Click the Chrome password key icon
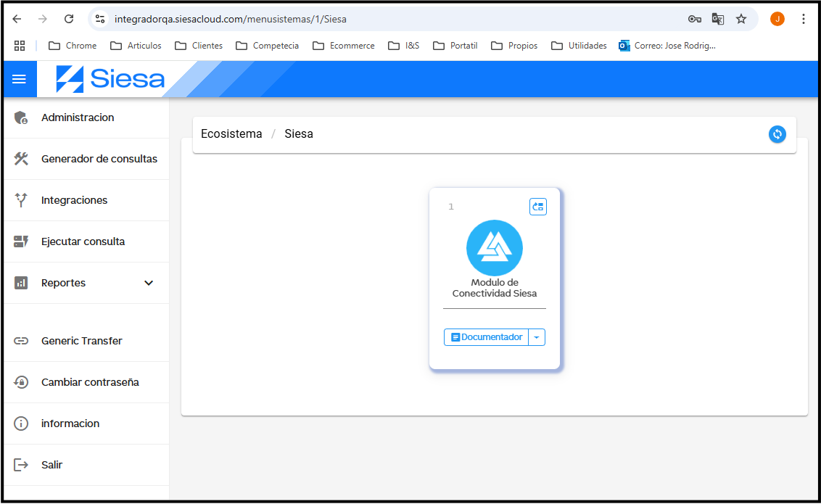The height and width of the screenshot is (504, 821). [694, 20]
